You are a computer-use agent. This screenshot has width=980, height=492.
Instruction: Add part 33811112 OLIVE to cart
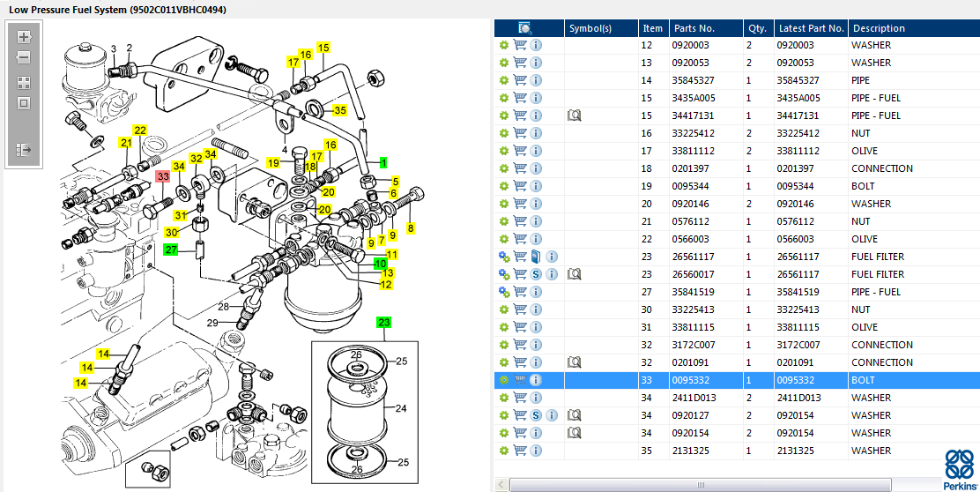(x=519, y=151)
